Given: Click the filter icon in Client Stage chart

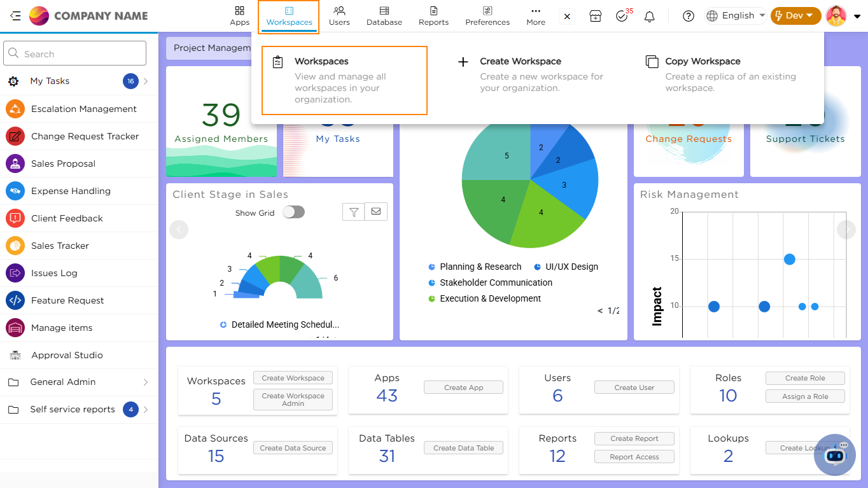Looking at the screenshot, I should click(x=353, y=212).
